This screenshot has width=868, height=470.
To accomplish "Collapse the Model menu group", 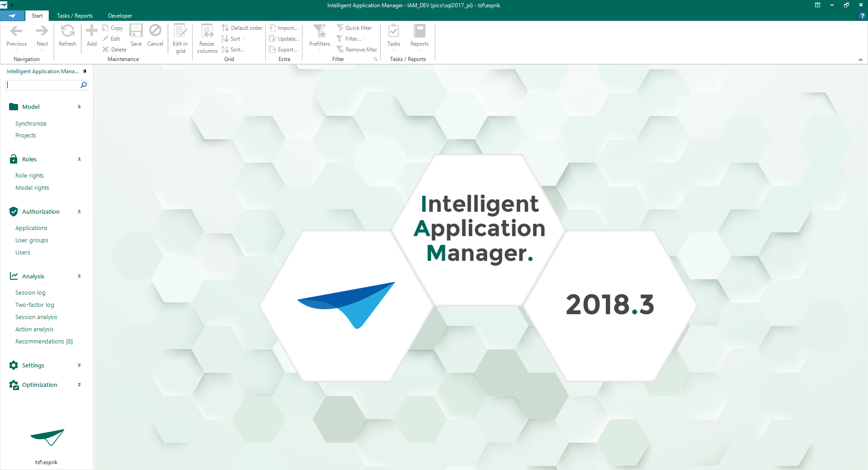I will click(79, 107).
